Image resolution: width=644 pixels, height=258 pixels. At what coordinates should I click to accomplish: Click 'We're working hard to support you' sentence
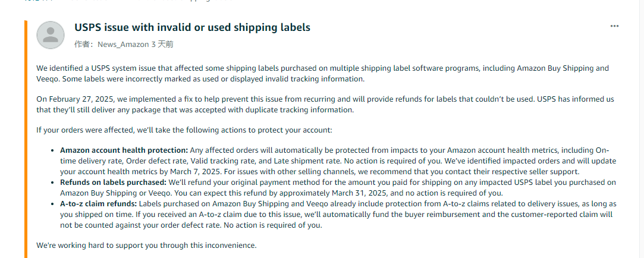pos(147,246)
